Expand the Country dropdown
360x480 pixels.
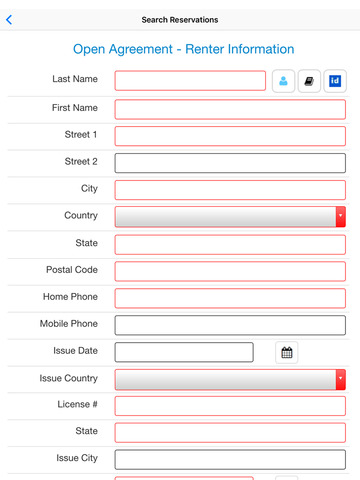230,217
